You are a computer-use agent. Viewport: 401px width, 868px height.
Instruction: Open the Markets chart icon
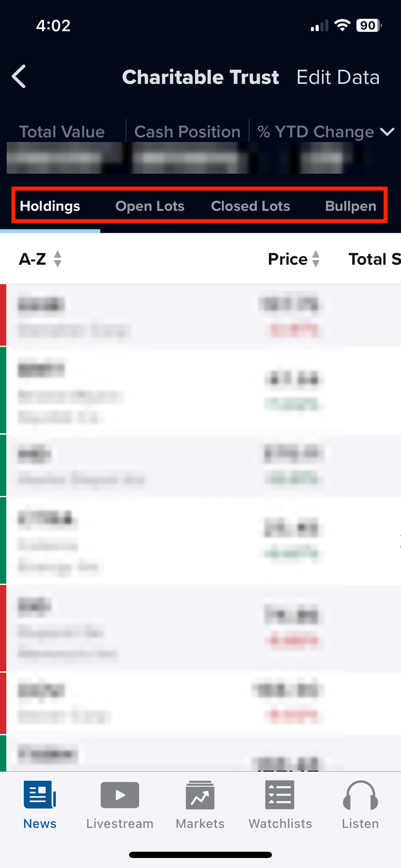(200, 795)
